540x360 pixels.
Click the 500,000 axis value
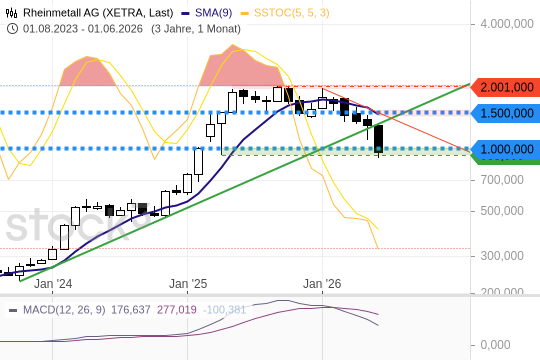point(502,211)
